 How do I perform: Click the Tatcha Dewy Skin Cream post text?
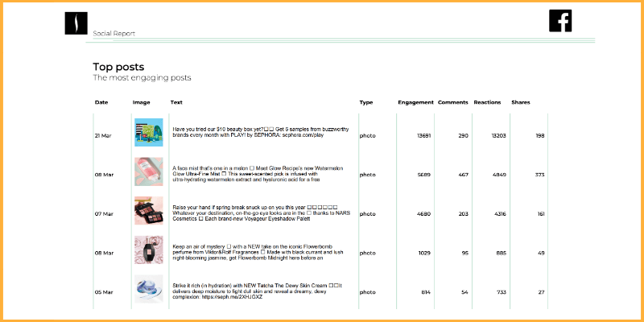[258, 291]
